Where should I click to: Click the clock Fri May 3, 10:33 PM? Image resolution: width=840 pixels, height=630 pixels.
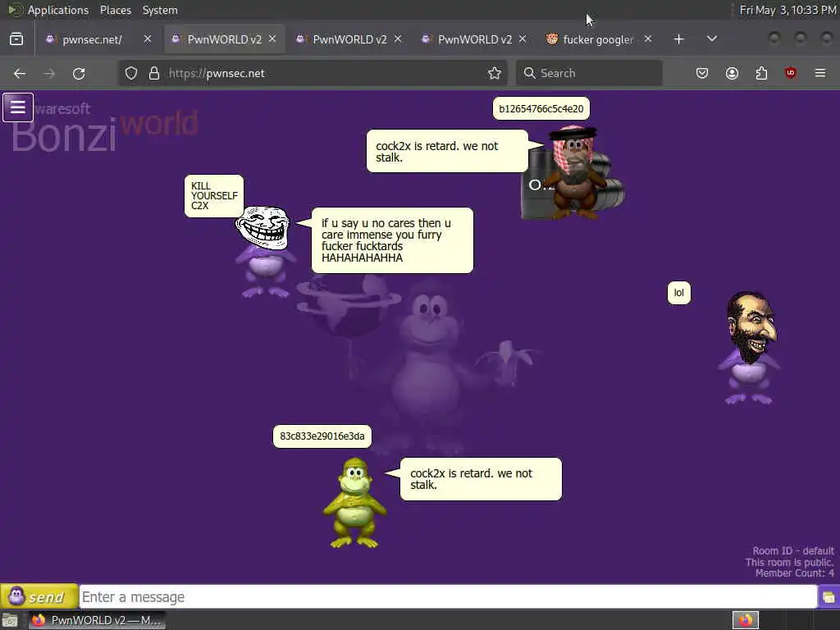(787, 10)
